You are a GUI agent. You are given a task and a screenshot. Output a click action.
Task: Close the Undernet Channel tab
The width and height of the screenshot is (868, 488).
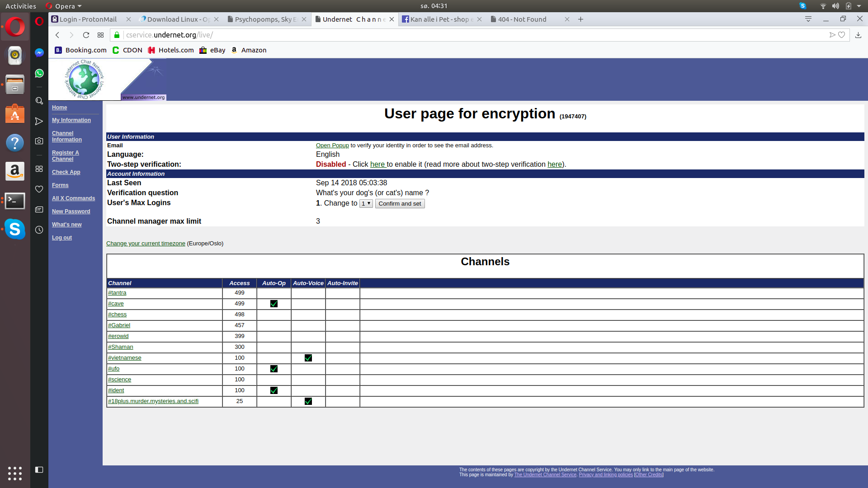tap(392, 19)
